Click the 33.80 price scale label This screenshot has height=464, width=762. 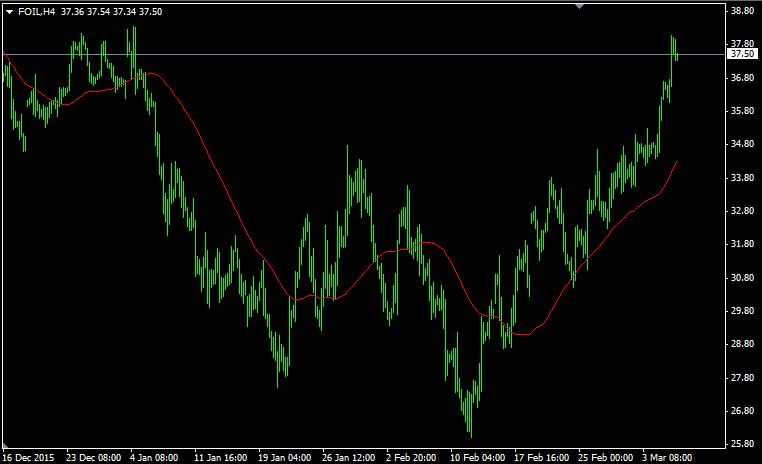742,178
